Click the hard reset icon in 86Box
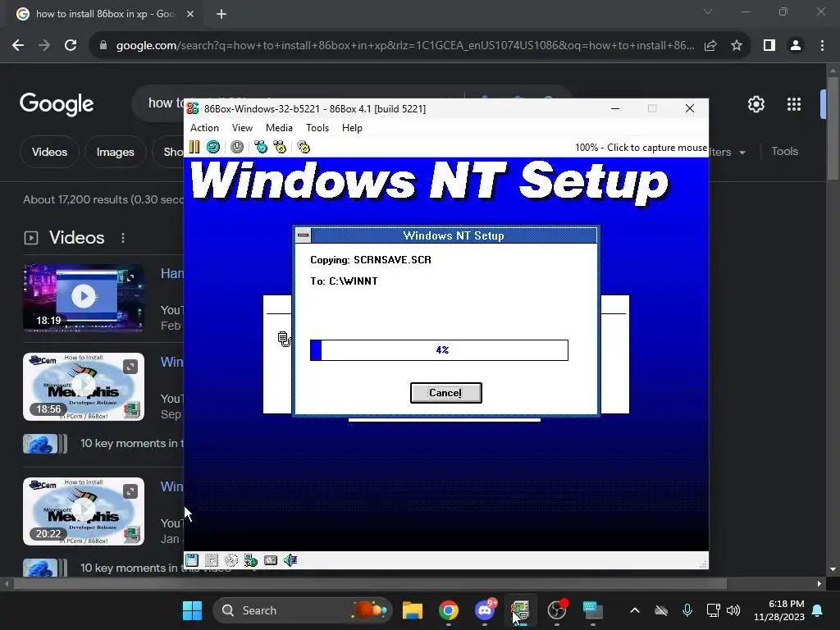This screenshot has height=630, width=840. 213,147
